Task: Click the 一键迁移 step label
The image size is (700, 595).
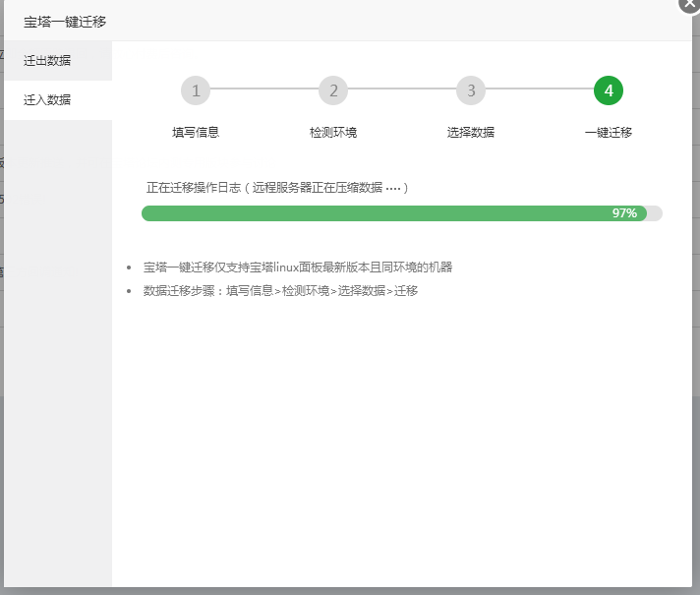Action: point(609,132)
